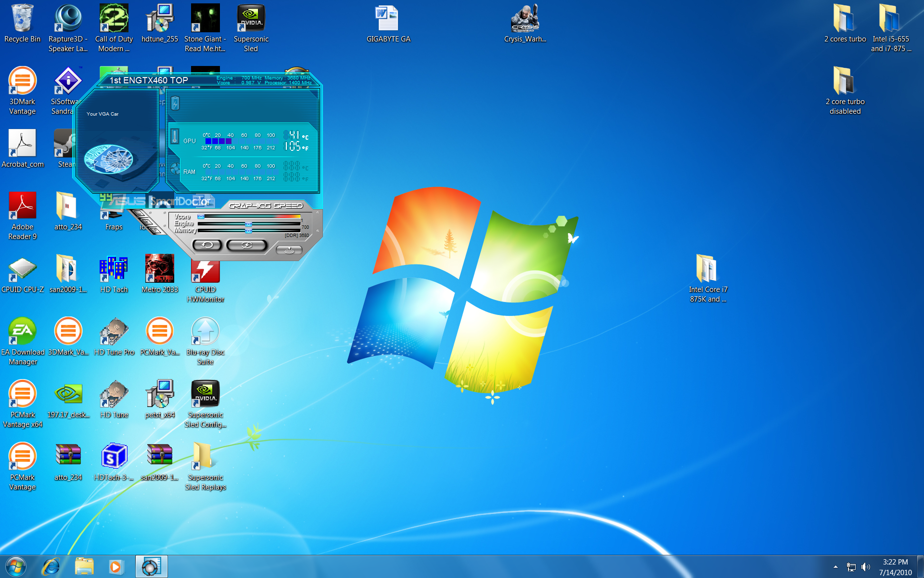
Task: Open the volume speaker tray icon
Action: tap(865, 567)
